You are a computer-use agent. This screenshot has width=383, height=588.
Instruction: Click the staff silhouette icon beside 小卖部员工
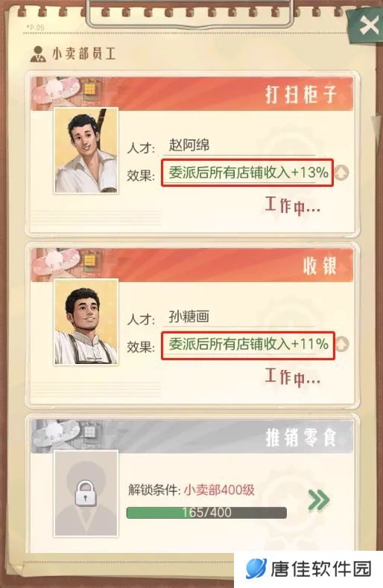[x=38, y=54]
